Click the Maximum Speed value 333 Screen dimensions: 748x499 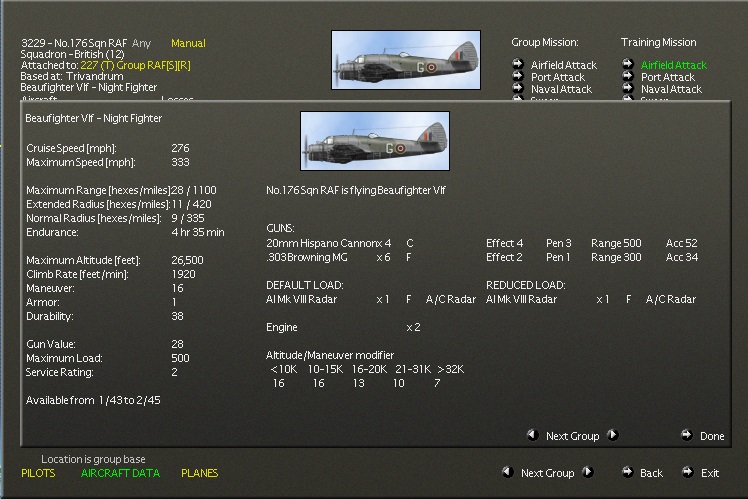180,162
